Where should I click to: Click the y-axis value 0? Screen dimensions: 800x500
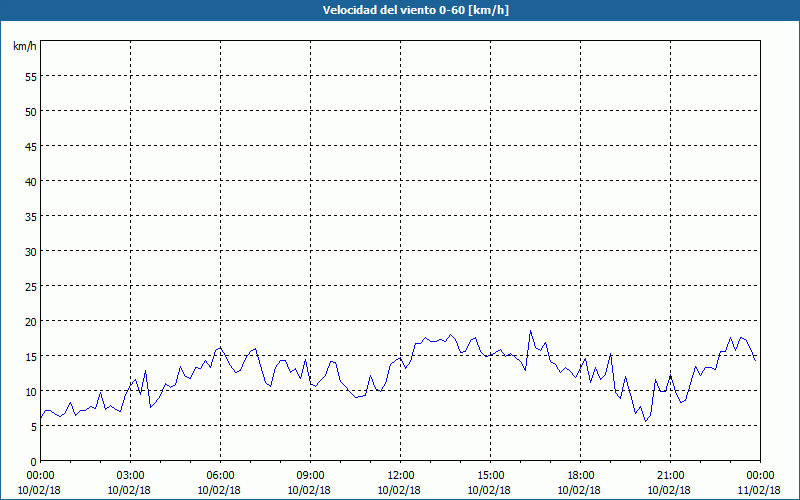point(34,462)
